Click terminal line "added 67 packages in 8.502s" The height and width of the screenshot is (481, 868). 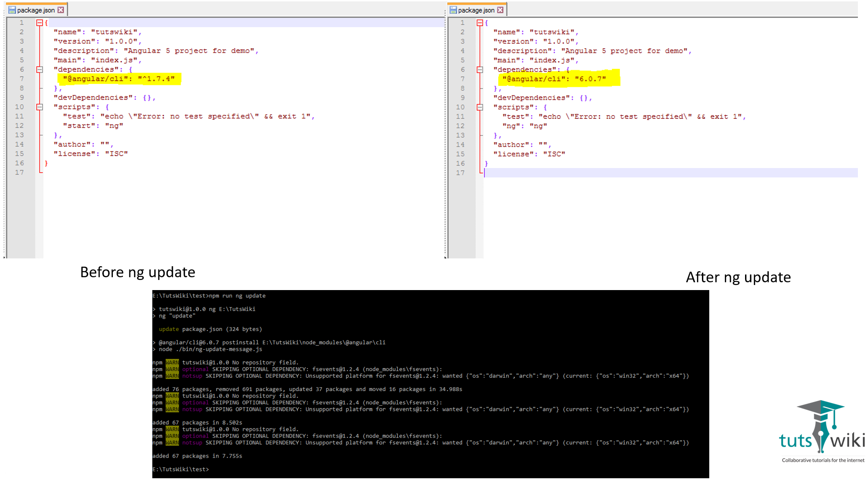197,423
